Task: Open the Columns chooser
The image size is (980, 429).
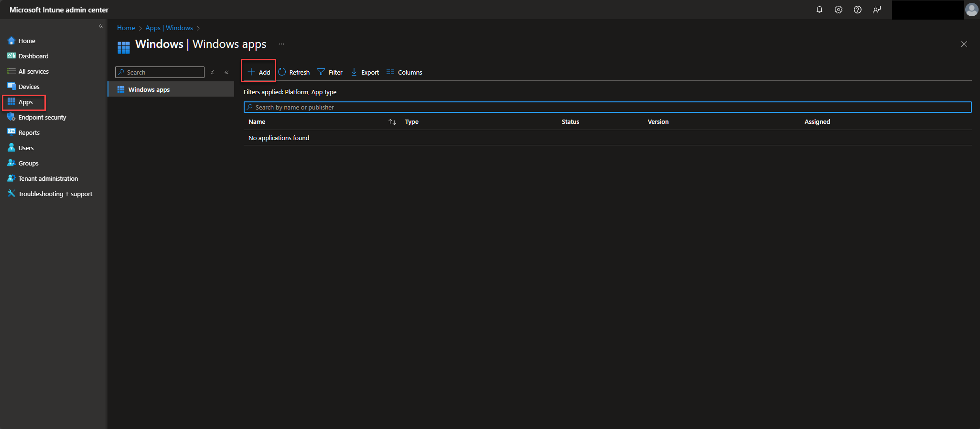Action: pyautogui.click(x=404, y=72)
